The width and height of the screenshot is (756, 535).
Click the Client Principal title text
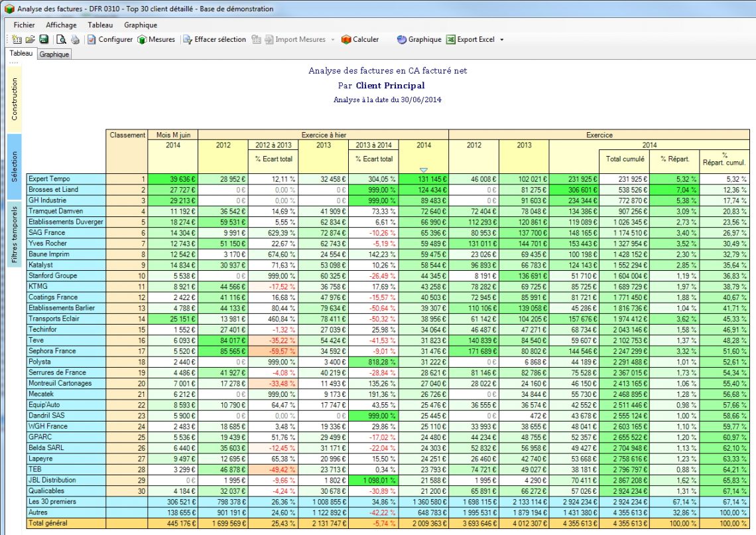point(390,86)
